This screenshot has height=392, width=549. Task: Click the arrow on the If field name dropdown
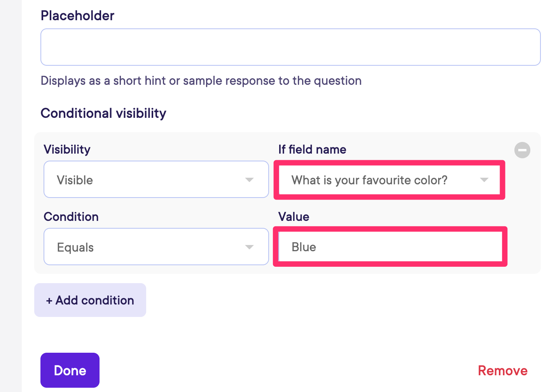pos(484,180)
